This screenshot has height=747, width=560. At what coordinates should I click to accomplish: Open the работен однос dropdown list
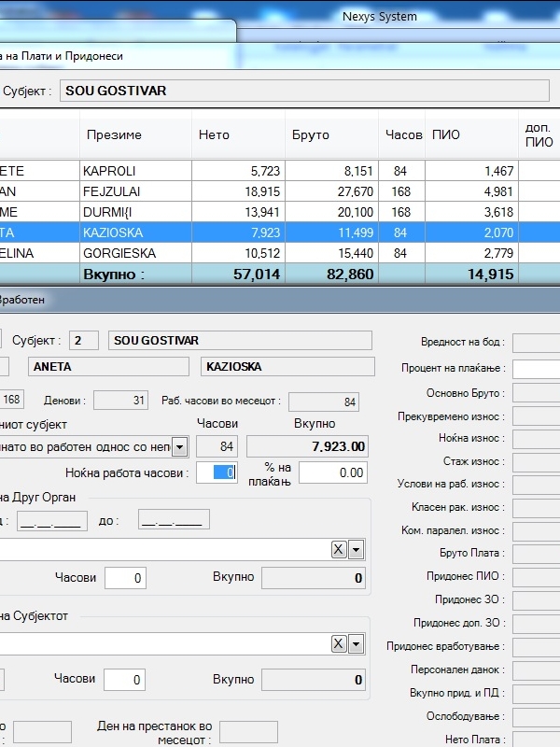pyautogui.click(x=179, y=447)
